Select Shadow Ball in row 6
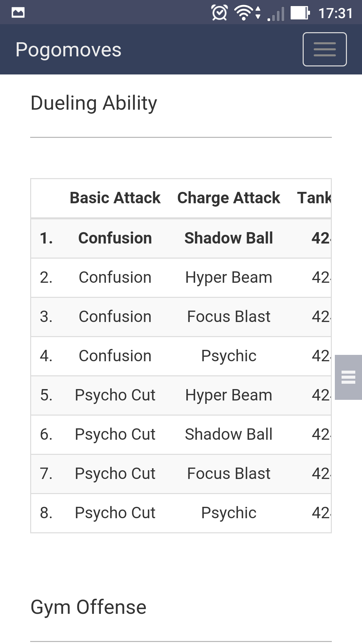Screen dimensions: 362x644 coord(229,434)
